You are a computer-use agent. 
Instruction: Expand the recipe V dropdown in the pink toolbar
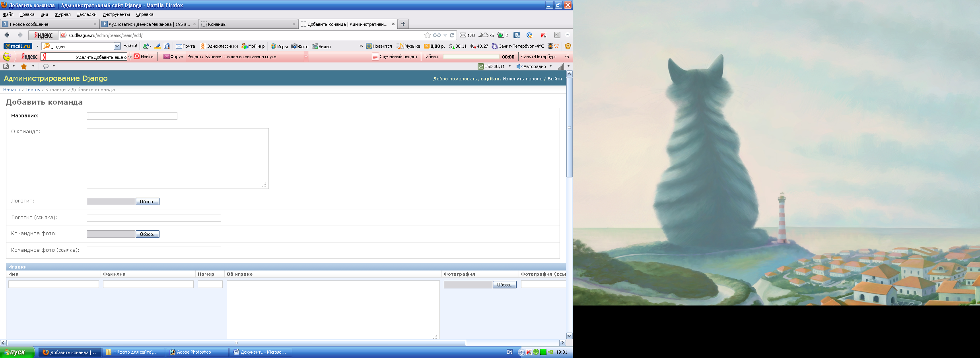click(x=306, y=56)
